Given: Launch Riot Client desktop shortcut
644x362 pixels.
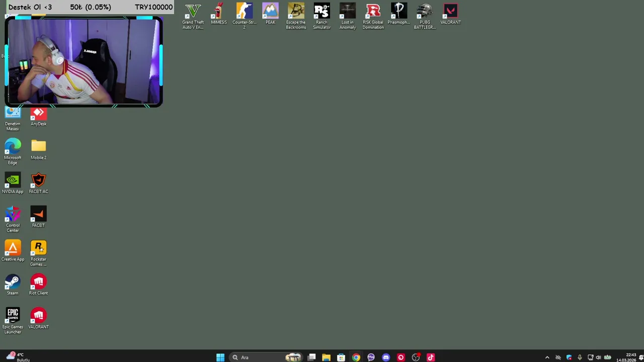Looking at the screenshot, I should 38,285.
